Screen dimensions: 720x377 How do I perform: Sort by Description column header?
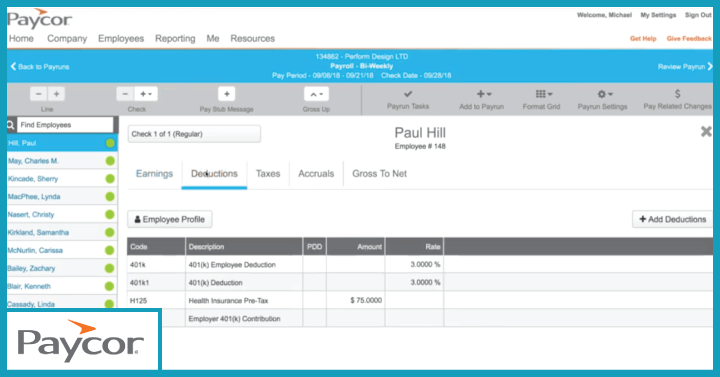pyautogui.click(x=244, y=247)
